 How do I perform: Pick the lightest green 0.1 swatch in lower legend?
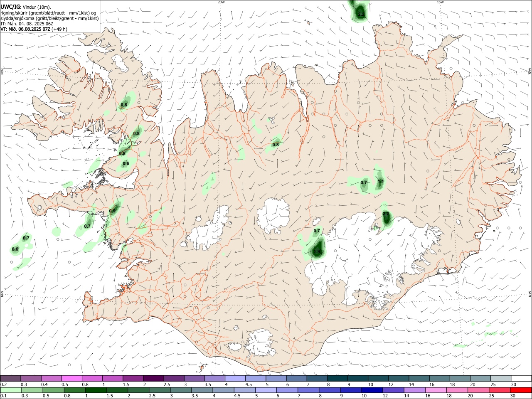10,390
